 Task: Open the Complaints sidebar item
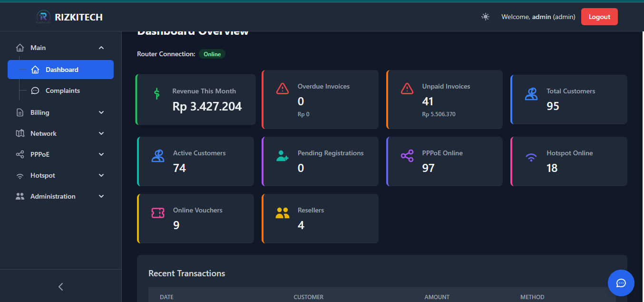pos(62,91)
